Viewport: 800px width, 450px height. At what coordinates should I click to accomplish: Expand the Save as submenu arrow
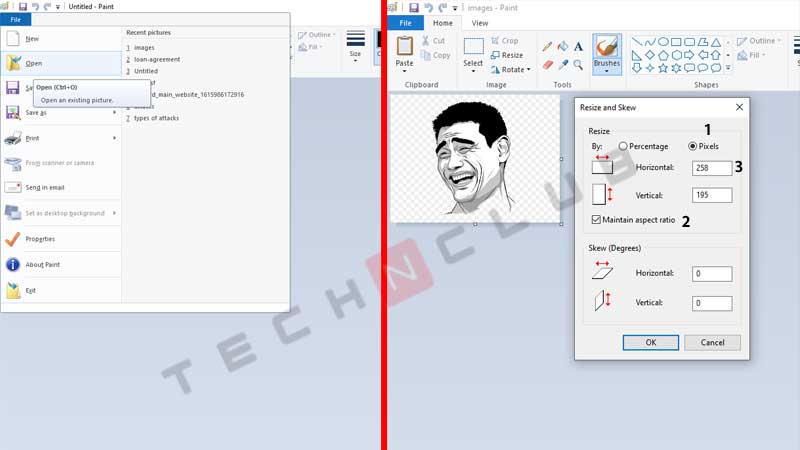click(x=115, y=112)
